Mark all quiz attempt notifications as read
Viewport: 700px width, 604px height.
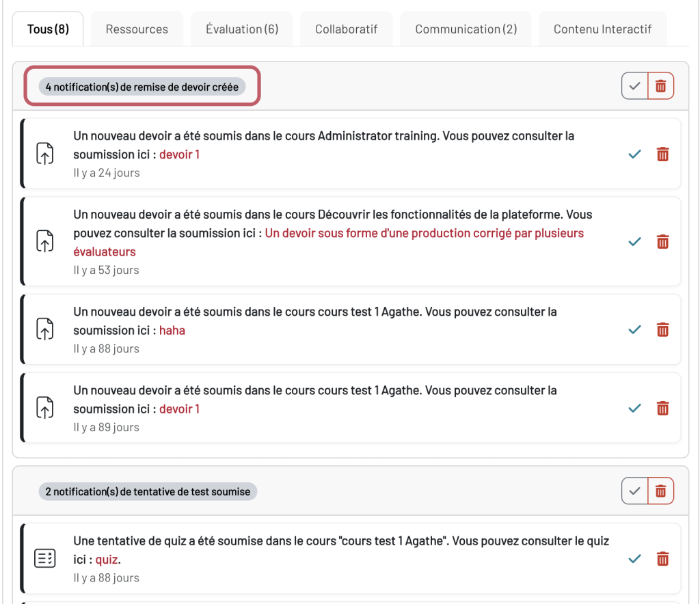point(634,491)
